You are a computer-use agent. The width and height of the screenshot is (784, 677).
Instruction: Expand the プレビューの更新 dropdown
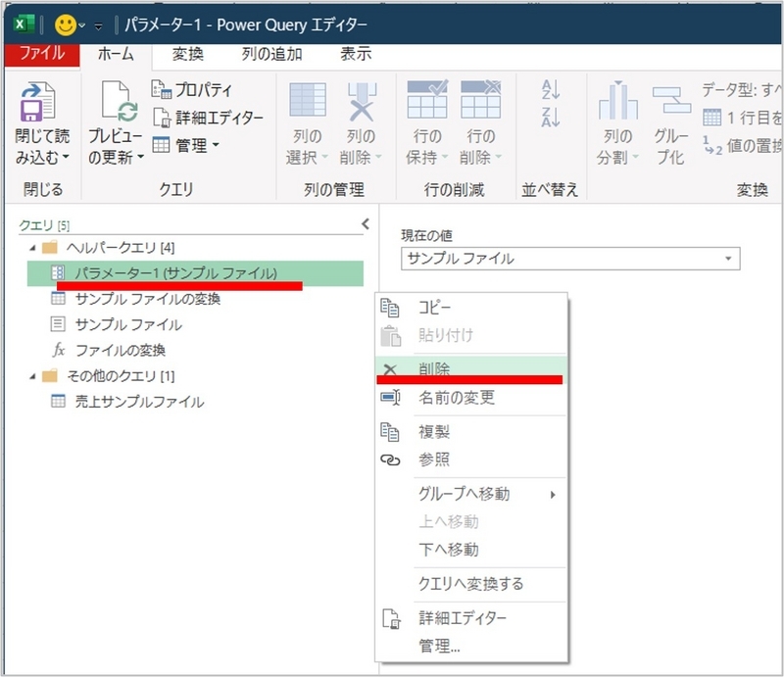tap(140, 158)
